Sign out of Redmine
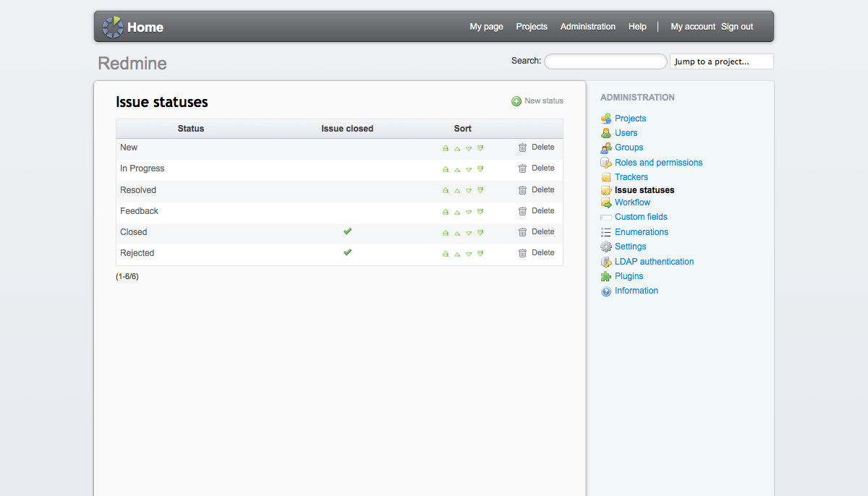The width and height of the screenshot is (868, 496). [737, 27]
